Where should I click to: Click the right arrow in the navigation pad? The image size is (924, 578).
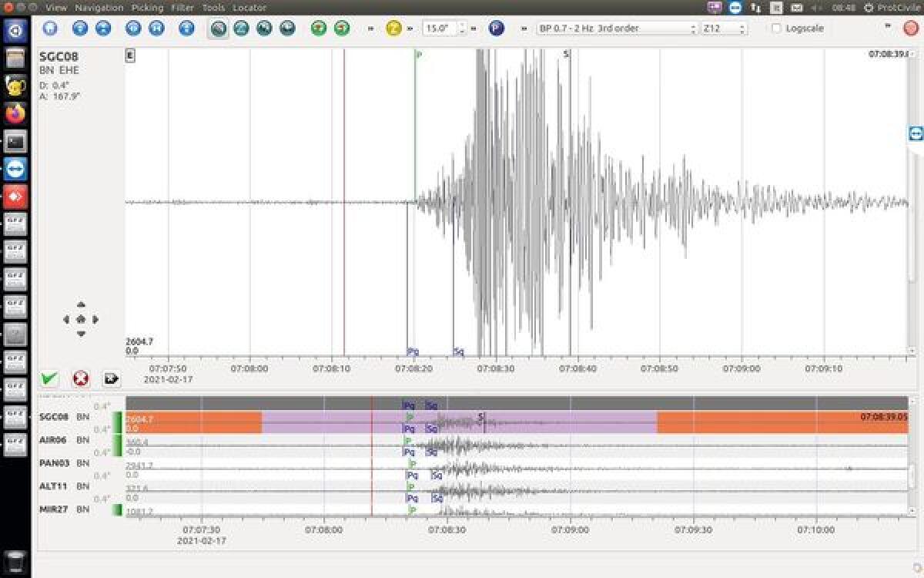coord(95,319)
